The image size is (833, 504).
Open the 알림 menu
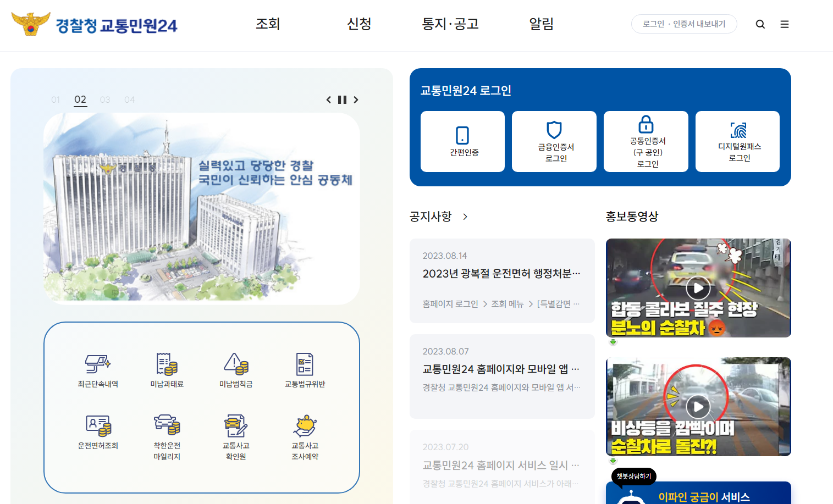click(541, 24)
